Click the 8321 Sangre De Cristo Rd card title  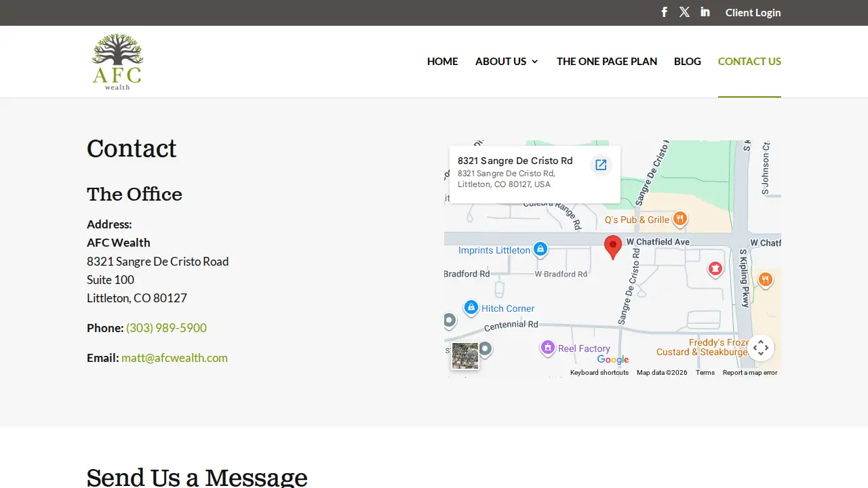[x=515, y=161]
